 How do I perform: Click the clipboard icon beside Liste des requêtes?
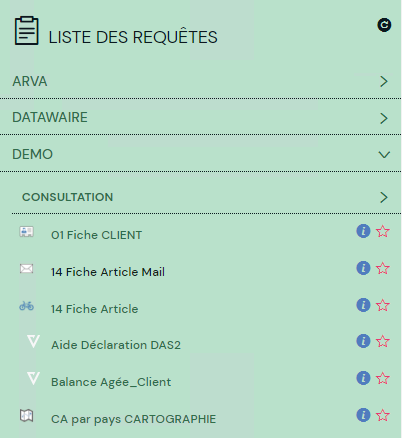[x=27, y=30]
